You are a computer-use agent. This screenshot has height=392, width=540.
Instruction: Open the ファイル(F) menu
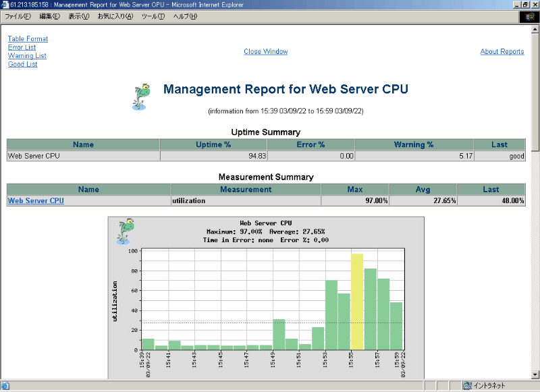pyautogui.click(x=20, y=16)
